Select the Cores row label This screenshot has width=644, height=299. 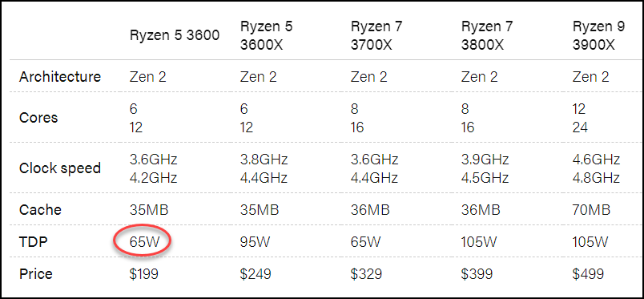38,118
